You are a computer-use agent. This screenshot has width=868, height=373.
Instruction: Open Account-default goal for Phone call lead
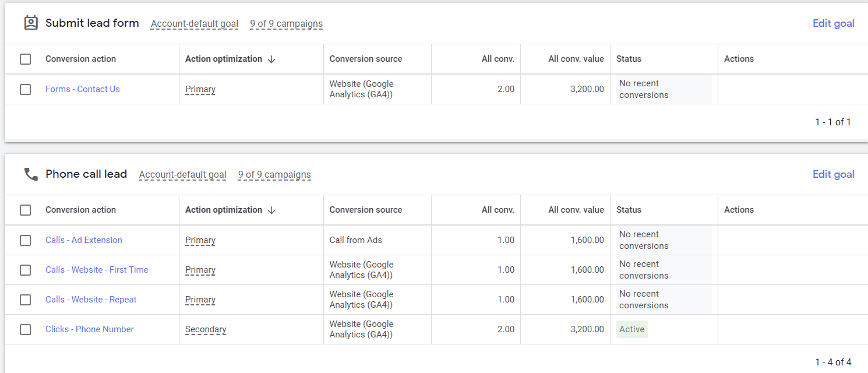click(x=183, y=175)
